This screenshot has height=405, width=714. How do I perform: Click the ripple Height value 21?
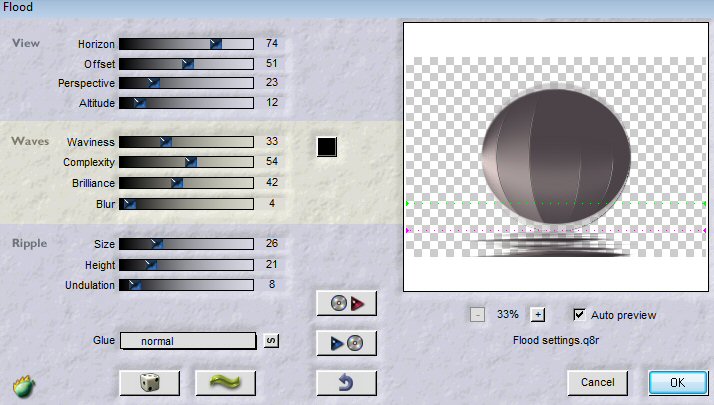click(272, 264)
